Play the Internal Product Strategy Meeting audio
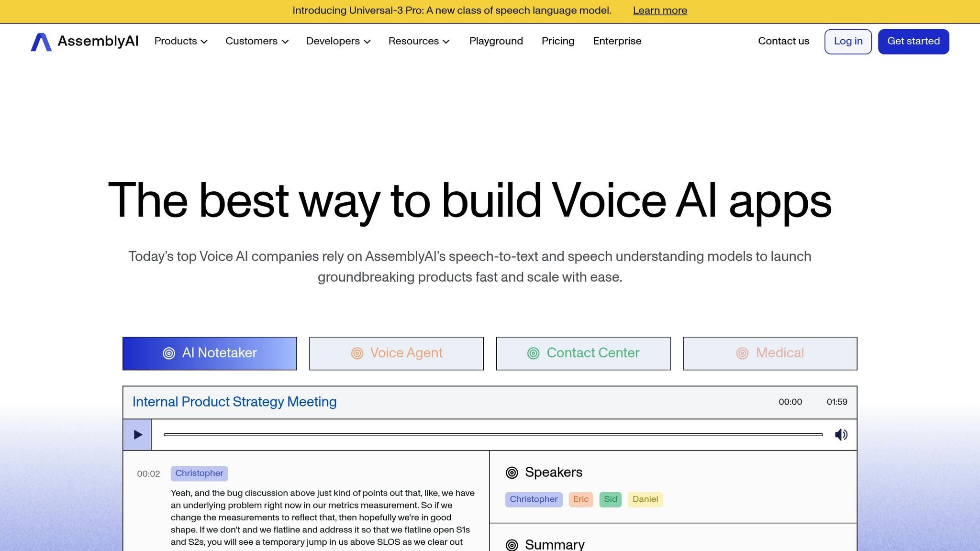Viewport: 980px width, 551px height. click(137, 435)
